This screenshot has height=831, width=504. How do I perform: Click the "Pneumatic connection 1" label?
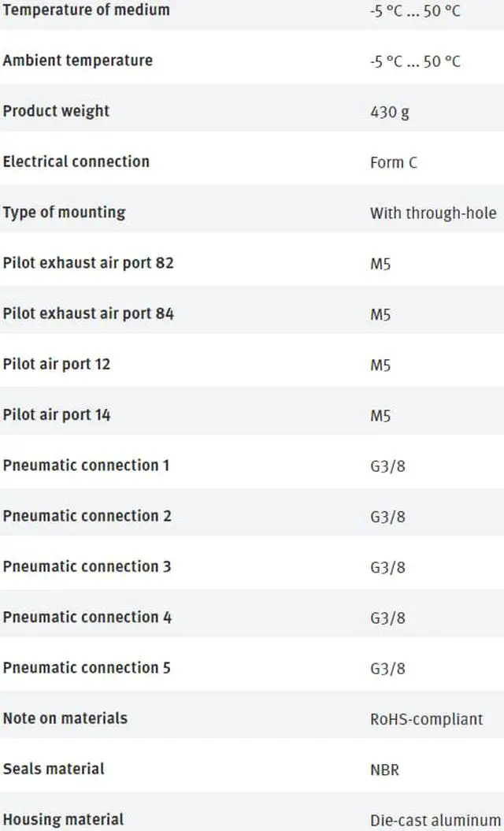pos(86,465)
